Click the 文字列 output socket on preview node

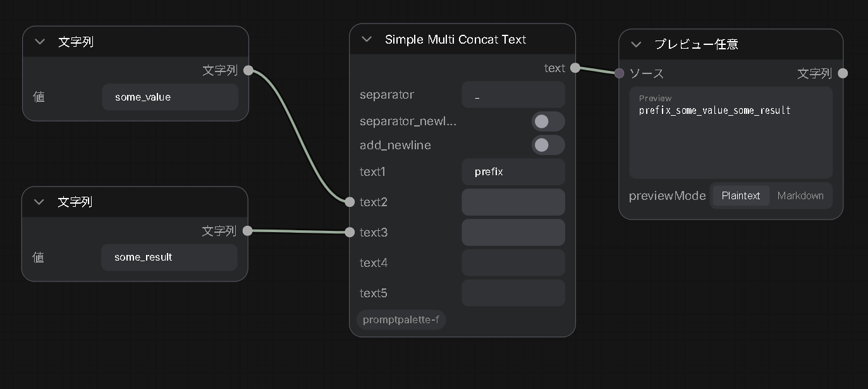tap(843, 73)
